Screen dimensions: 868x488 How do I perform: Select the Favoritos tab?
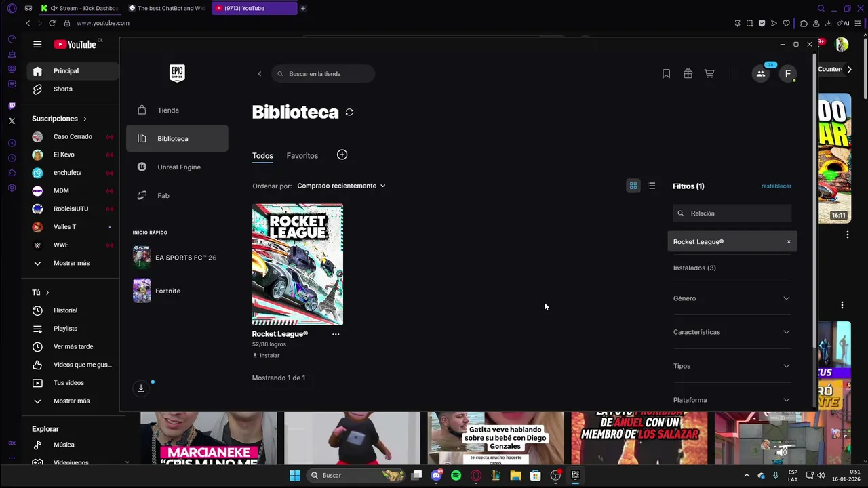pyautogui.click(x=302, y=156)
